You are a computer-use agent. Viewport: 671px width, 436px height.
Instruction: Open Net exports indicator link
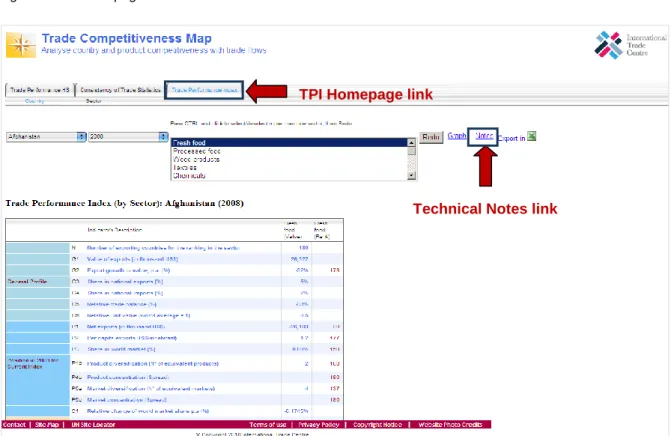[x=126, y=326]
